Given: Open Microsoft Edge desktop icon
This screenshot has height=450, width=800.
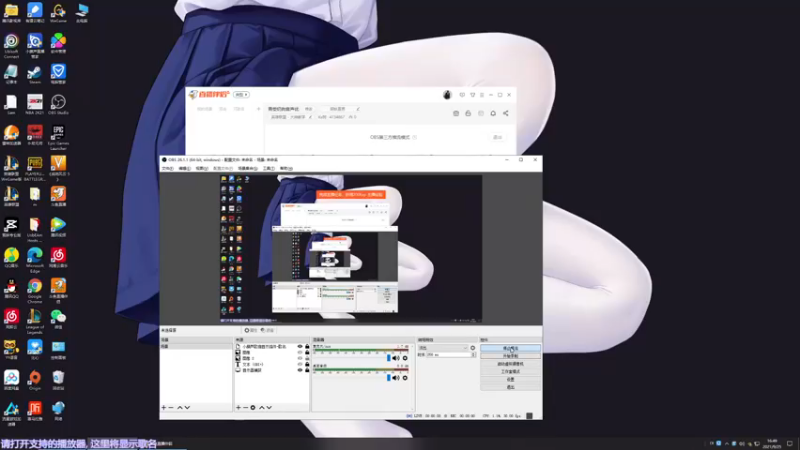Looking at the screenshot, I should (35, 260).
